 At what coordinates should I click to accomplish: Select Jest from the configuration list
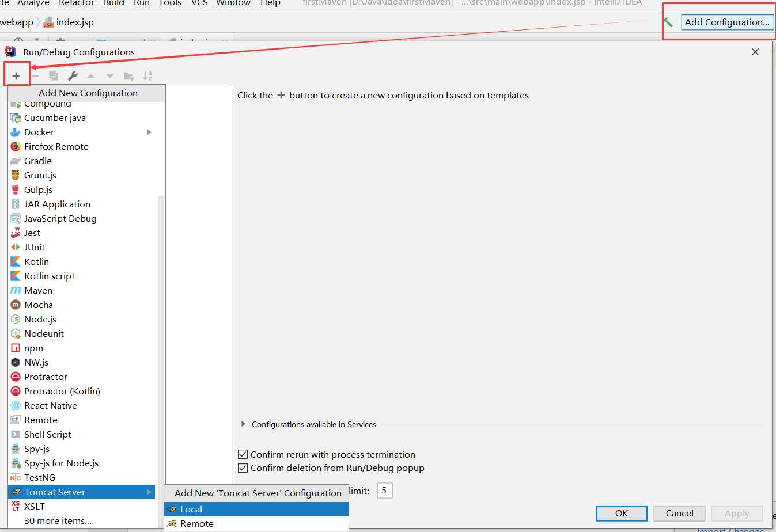81,233
